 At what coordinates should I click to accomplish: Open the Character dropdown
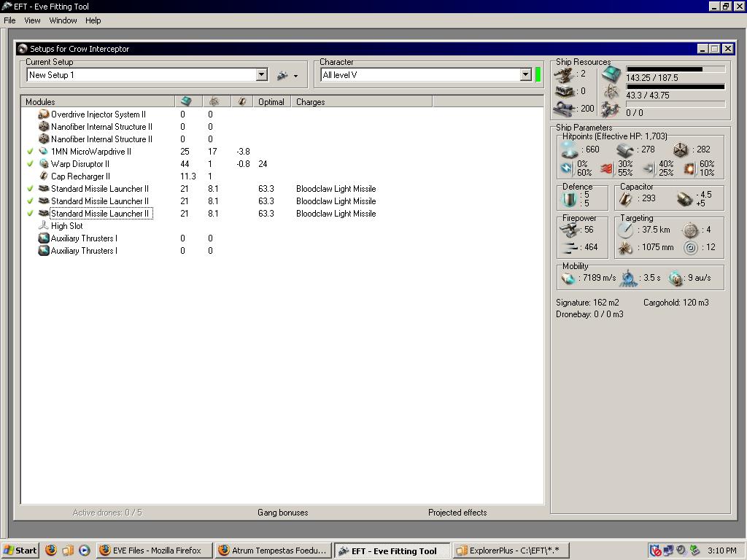click(x=525, y=75)
